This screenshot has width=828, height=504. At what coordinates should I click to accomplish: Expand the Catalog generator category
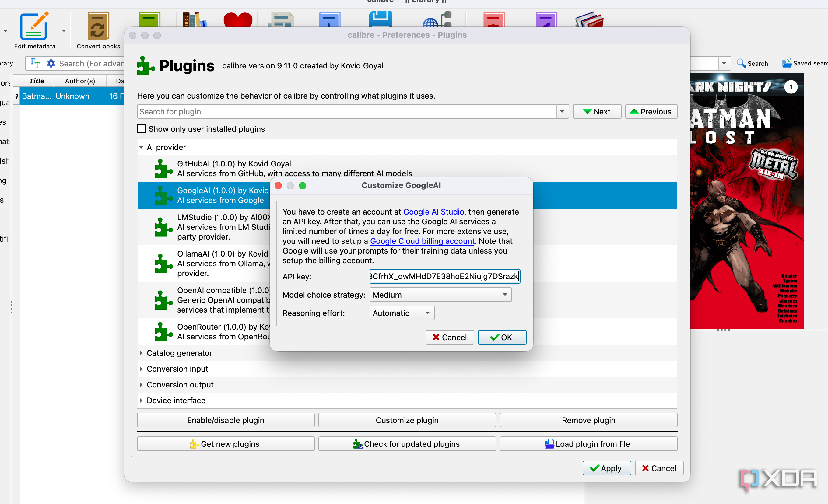coord(141,353)
